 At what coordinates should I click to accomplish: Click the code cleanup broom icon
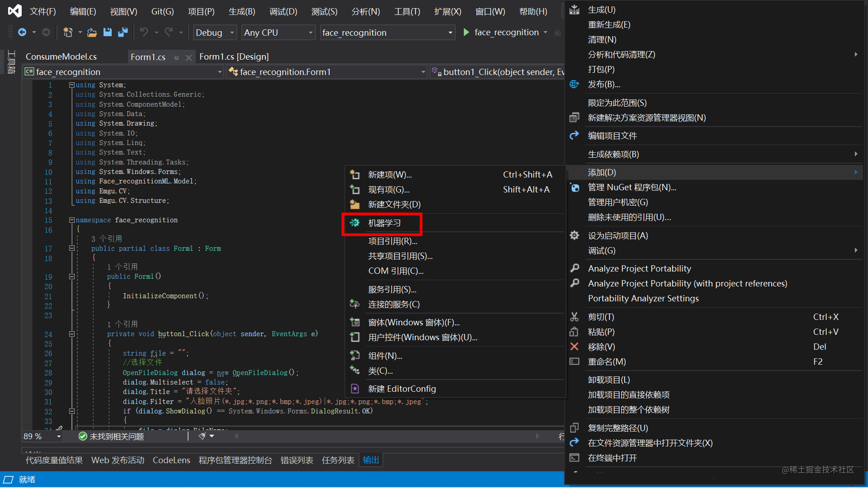pyautogui.click(x=203, y=436)
